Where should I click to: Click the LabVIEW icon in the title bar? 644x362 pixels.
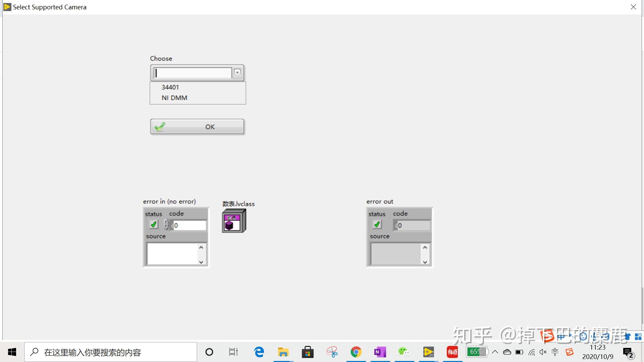[x=7, y=7]
